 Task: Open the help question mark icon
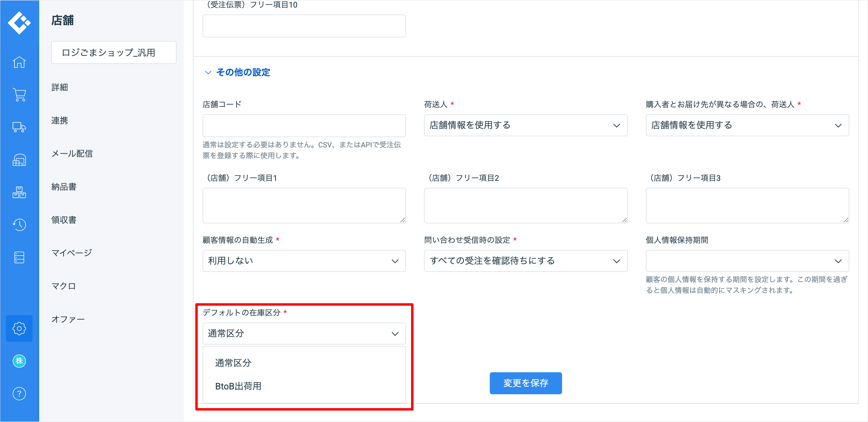[19, 393]
